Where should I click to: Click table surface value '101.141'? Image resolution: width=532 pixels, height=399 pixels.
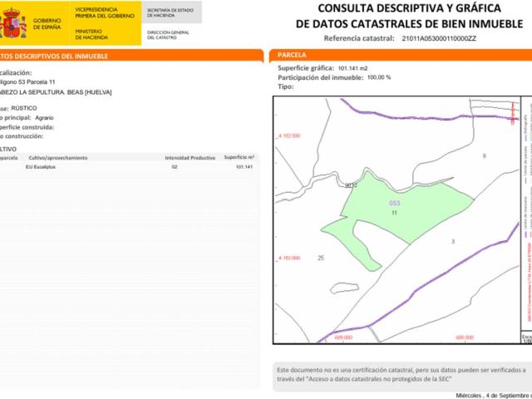(244, 167)
